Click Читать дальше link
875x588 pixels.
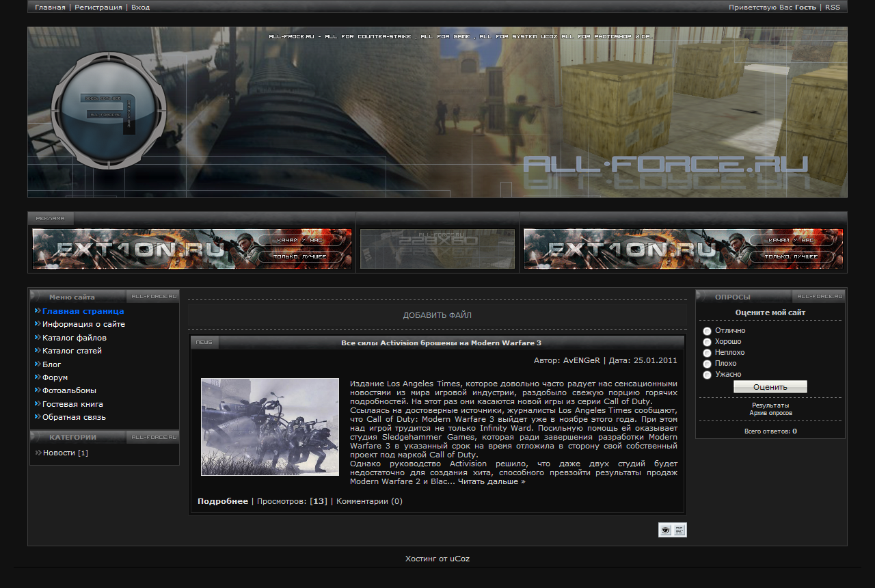click(x=492, y=481)
